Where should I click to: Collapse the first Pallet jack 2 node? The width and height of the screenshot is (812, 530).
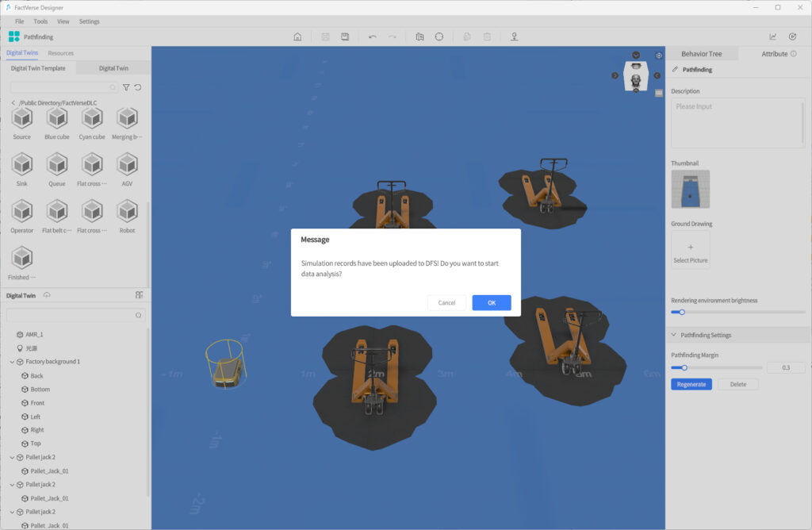tap(12, 458)
